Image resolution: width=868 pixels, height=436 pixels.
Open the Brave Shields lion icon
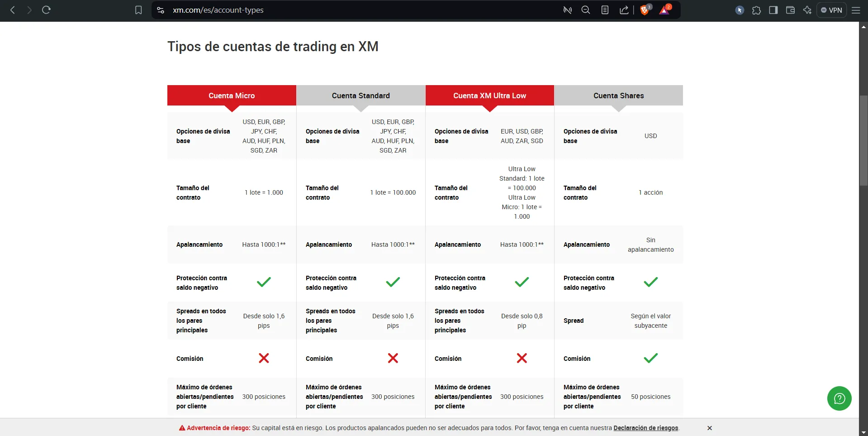click(645, 10)
